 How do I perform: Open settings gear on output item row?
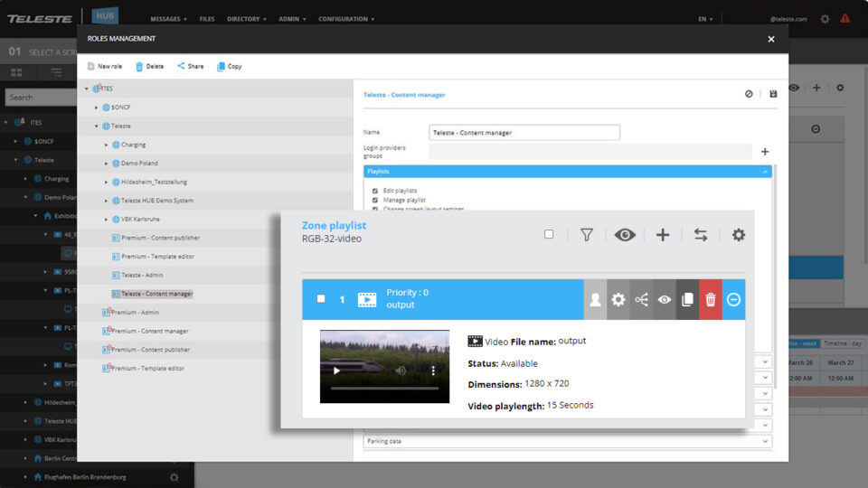coord(618,299)
